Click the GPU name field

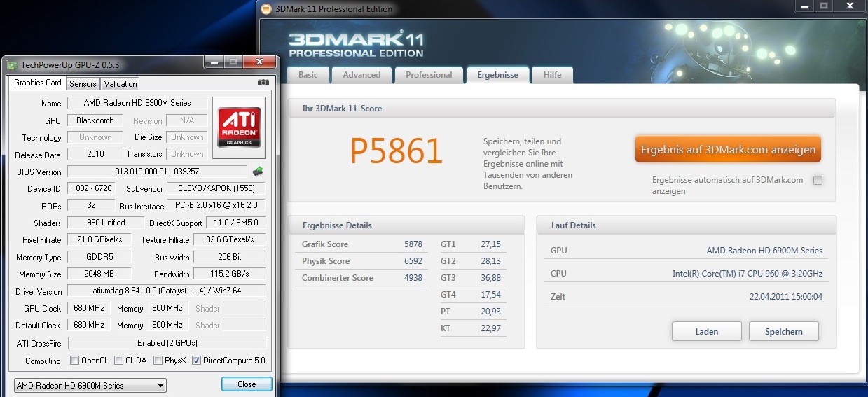[137, 103]
